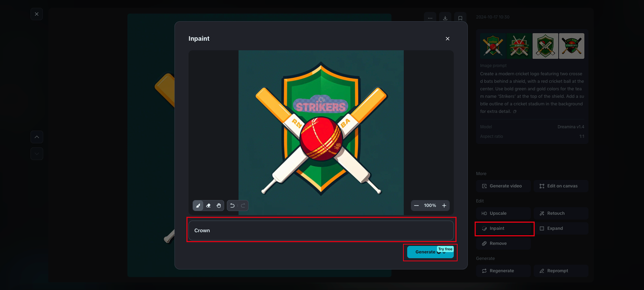The image size is (644, 290).
Task: Regenerate the image
Action: pos(503,270)
